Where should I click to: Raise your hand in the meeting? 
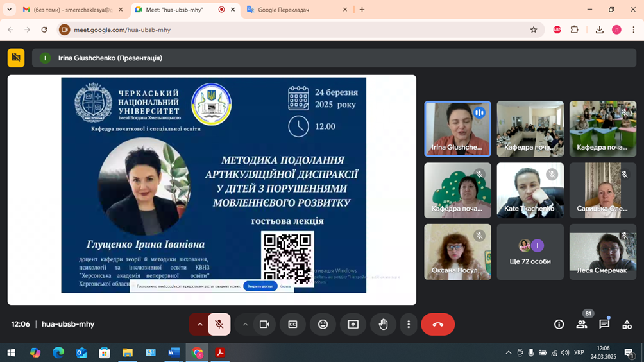pos(383,325)
